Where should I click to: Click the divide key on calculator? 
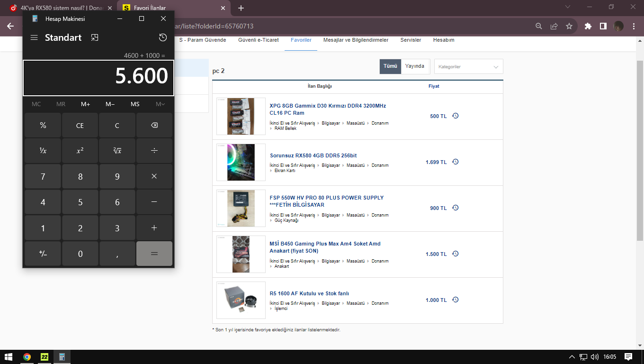(x=154, y=151)
